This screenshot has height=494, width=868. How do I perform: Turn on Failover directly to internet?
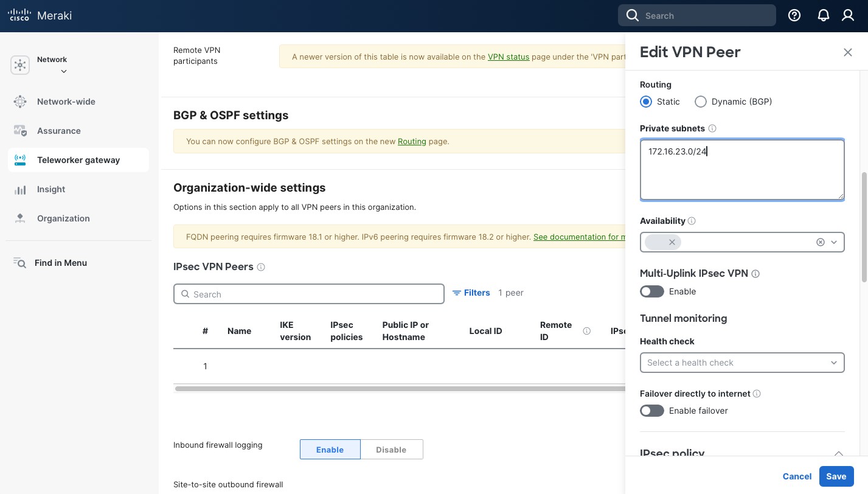coord(651,411)
